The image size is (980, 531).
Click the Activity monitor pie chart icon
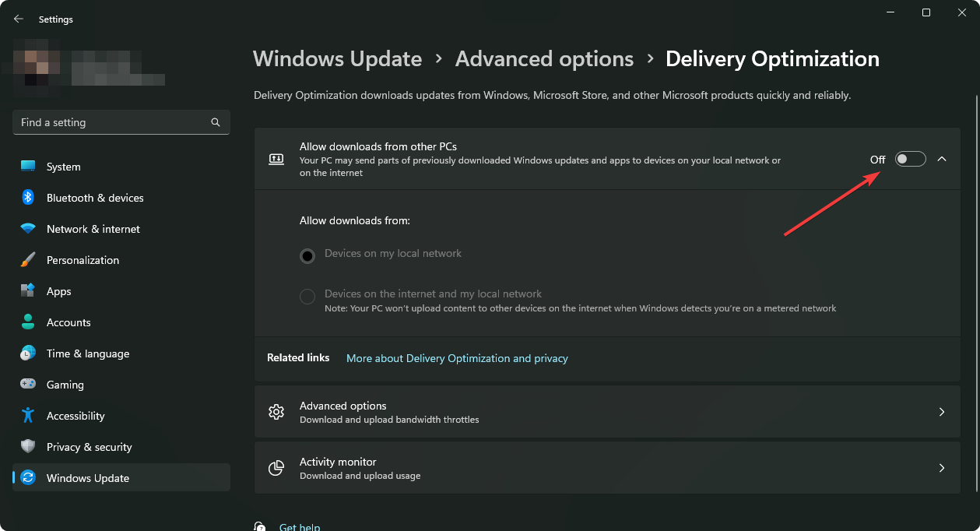[x=276, y=468]
